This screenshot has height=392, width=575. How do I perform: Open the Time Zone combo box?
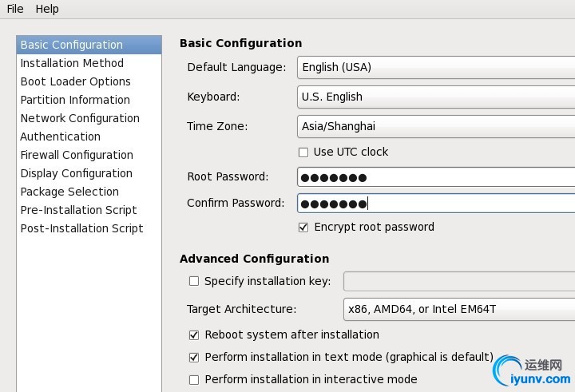(x=435, y=126)
